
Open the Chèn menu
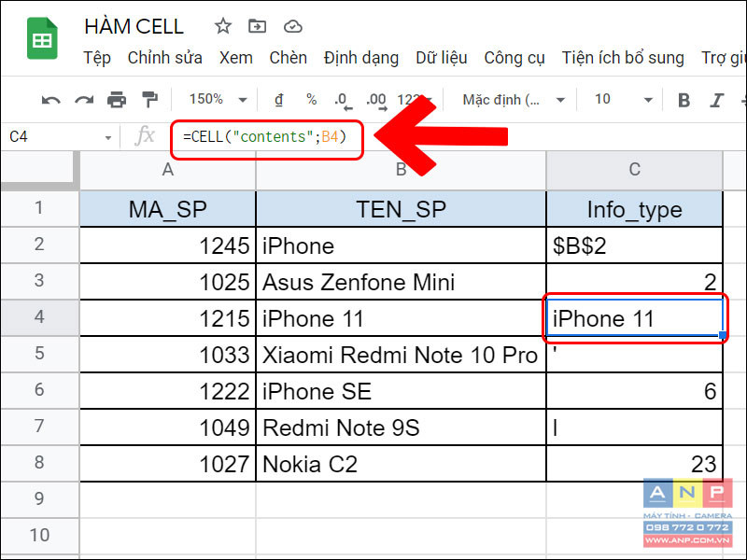289,58
